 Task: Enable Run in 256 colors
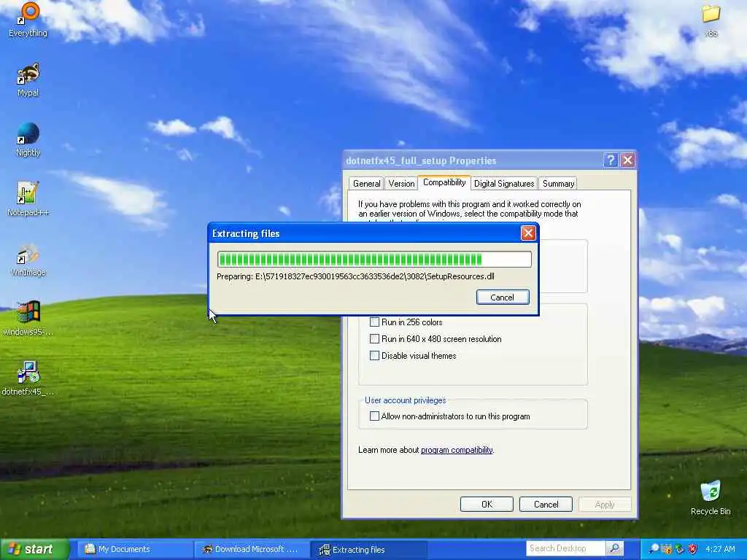click(406, 322)
